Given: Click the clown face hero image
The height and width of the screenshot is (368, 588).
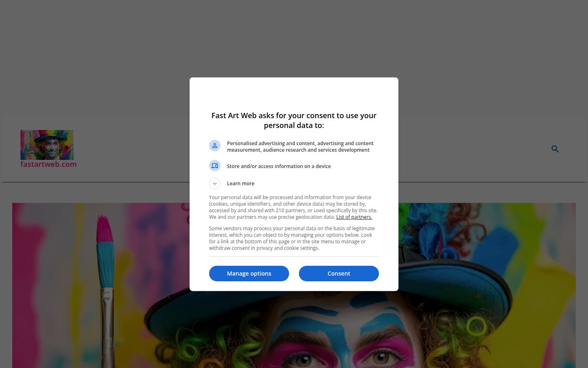Looking at the screenshot, I should point(294,285).
